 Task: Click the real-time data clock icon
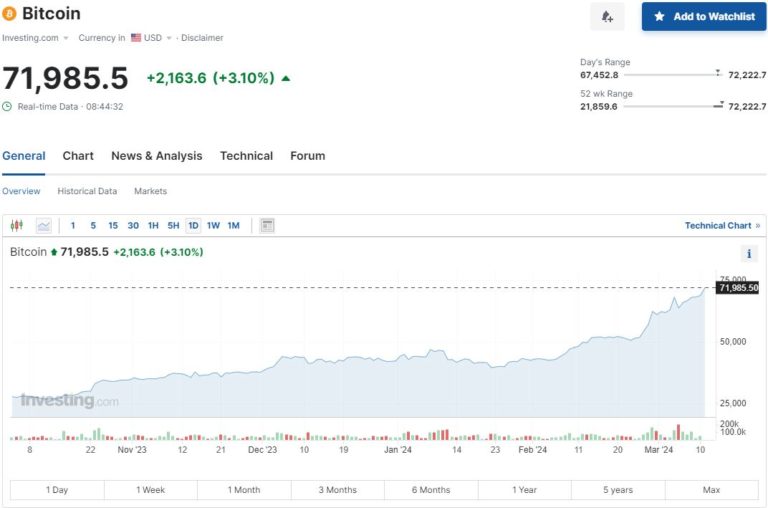8,107
